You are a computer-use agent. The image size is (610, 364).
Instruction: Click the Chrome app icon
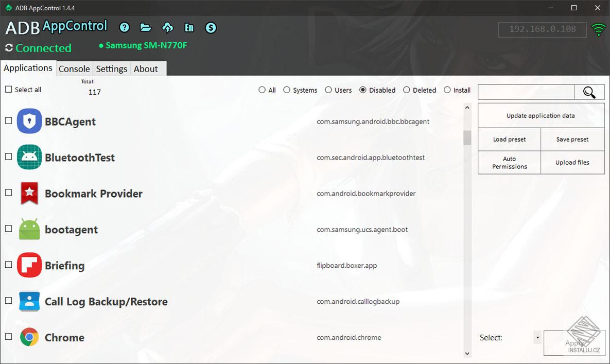29,337
